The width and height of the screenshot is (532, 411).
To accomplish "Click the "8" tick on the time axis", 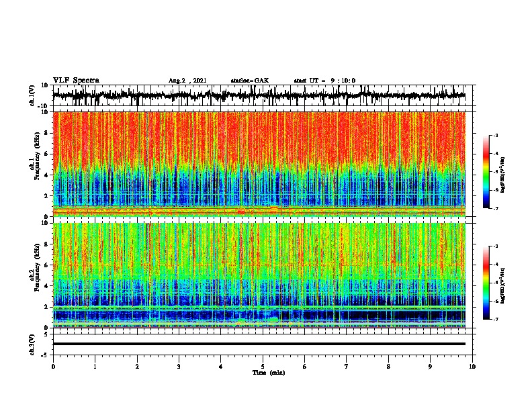I will coord(388,367).
